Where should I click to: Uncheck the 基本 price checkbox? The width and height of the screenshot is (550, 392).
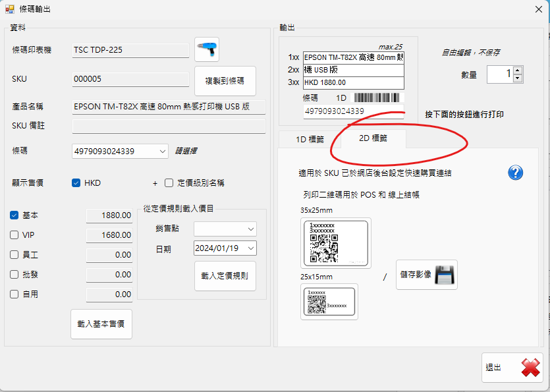pos(14,215)
